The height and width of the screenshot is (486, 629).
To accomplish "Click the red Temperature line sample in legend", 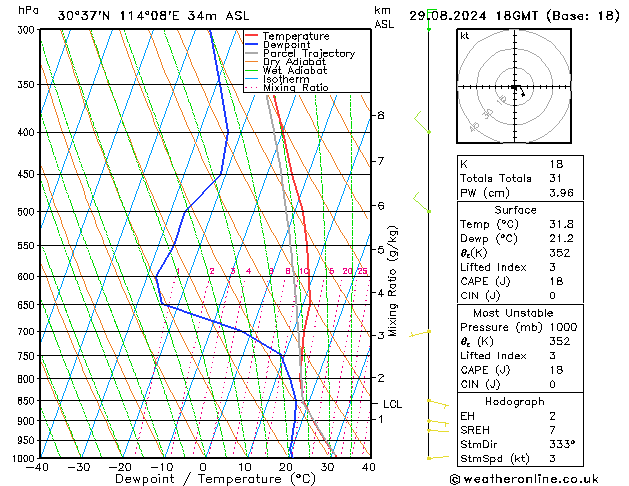I will pos(252,36).
